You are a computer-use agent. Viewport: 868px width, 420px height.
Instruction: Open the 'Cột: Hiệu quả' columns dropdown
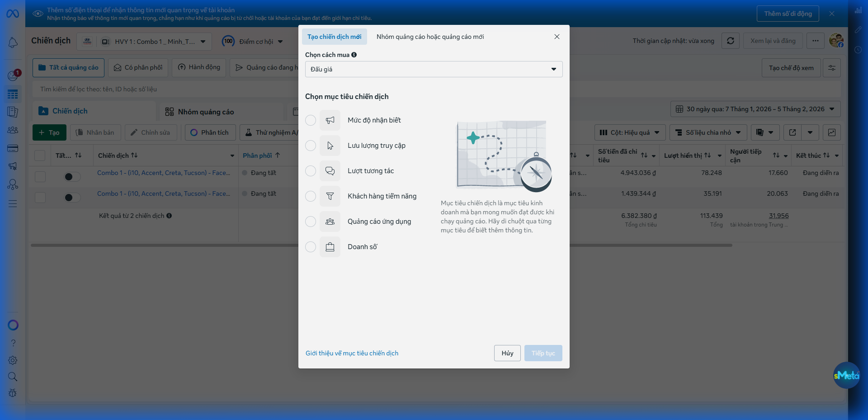(x=630, y=132)
